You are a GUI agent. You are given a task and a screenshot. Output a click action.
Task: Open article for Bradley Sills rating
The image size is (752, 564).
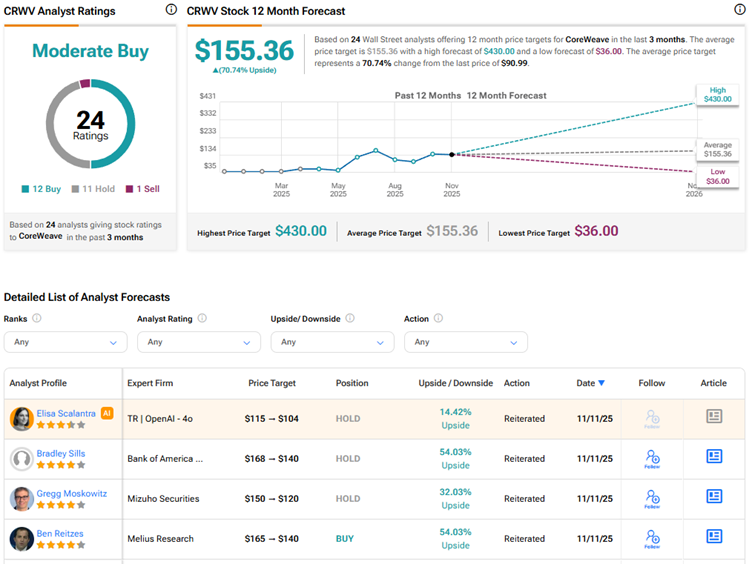(x=714, y=456)
